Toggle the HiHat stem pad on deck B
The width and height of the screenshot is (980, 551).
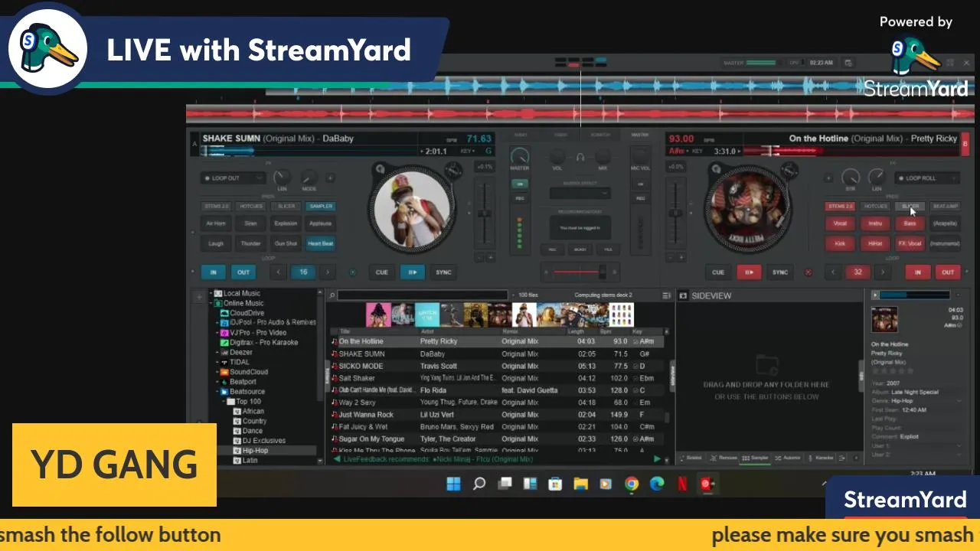coord(875,243)
